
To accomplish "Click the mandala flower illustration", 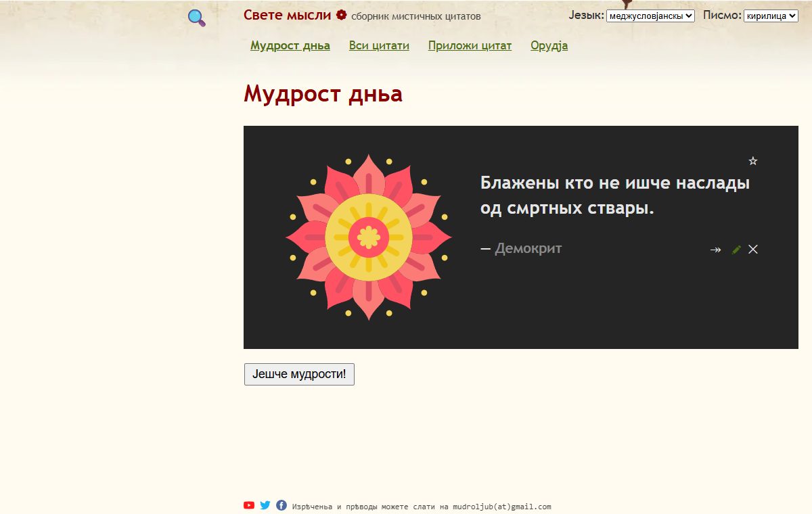I will tap(369, 237).
